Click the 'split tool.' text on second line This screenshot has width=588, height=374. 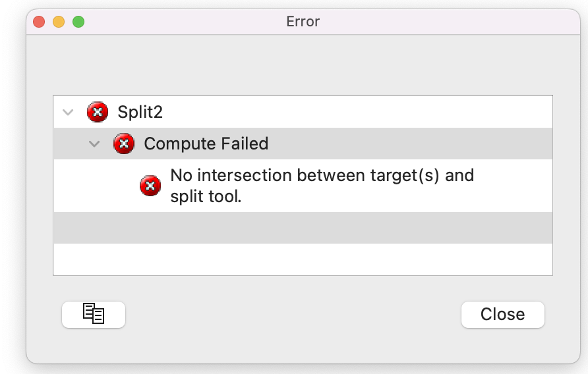pyautogui.click(x=206, y=196)
